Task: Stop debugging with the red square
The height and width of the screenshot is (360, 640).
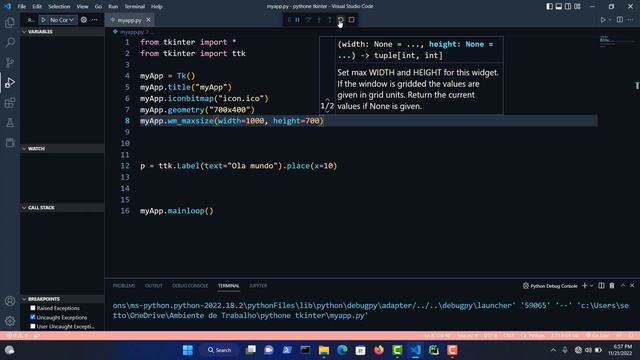Action: [x=351, y=20]
